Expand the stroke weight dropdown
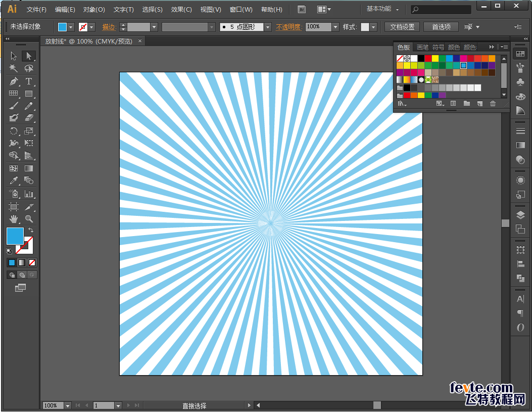 tap(155, 27)
